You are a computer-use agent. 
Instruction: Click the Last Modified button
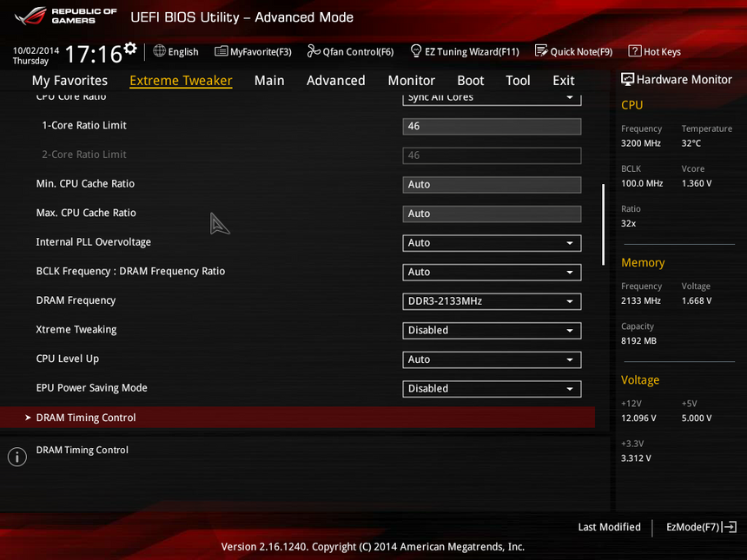coord(609,527)
